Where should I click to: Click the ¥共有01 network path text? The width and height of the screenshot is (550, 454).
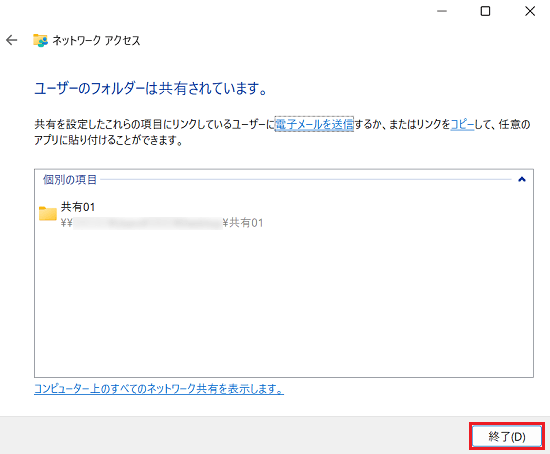(243, 223)
